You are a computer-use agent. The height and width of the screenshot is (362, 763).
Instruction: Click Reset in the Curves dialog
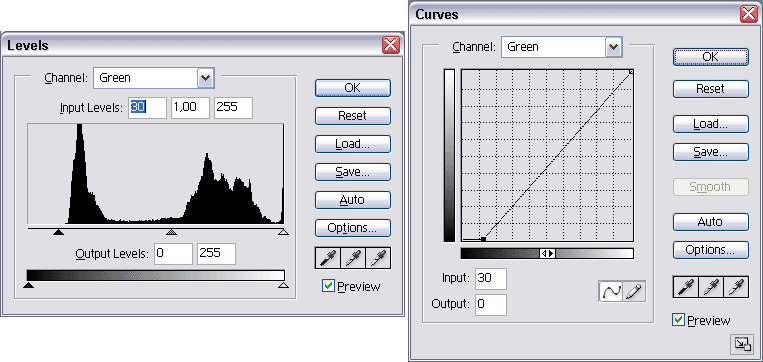[711, 89]
